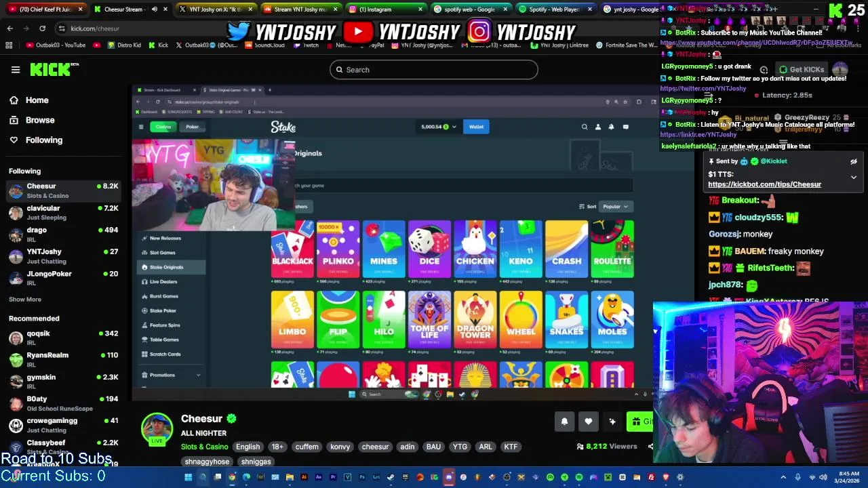
Task: Open Browse in Kick sidebar
Action: click(39, 120)
